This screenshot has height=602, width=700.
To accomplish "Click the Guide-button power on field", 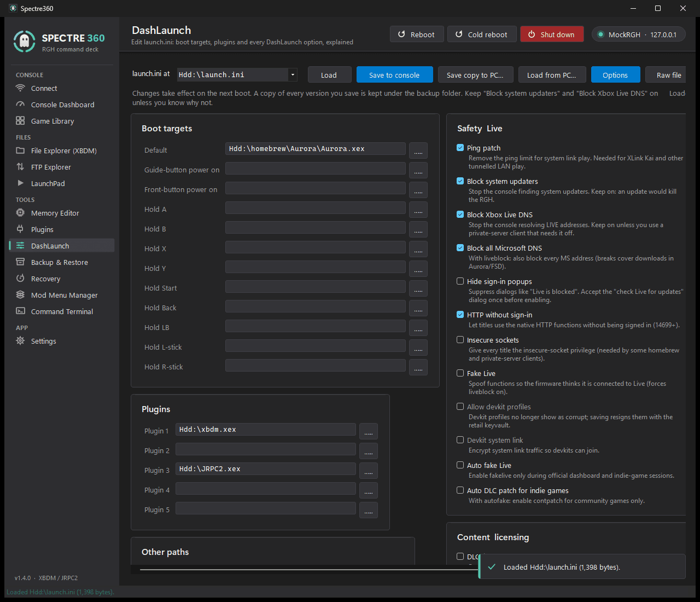I will [x=316, y=169].
